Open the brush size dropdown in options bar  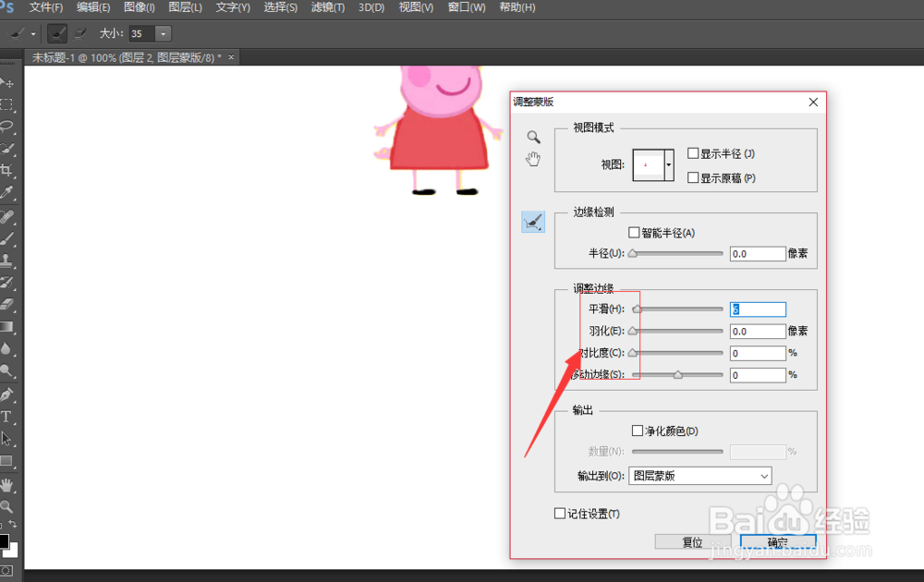163,33
